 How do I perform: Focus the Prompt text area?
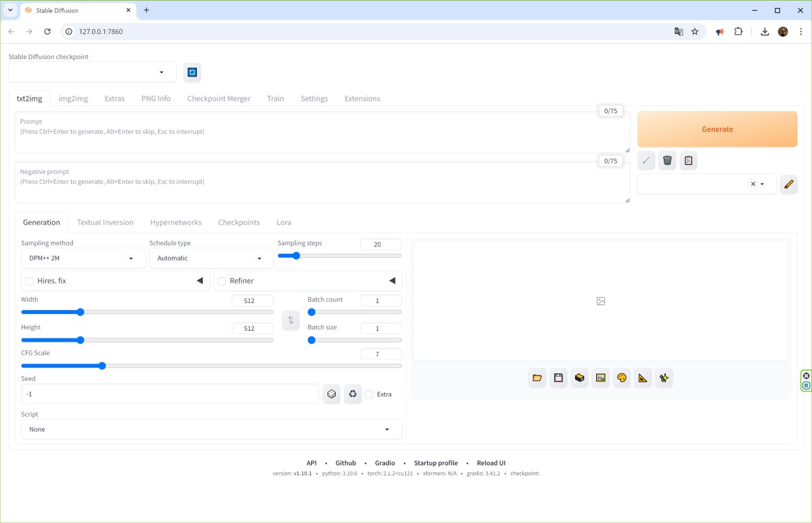tap(322, 133)
